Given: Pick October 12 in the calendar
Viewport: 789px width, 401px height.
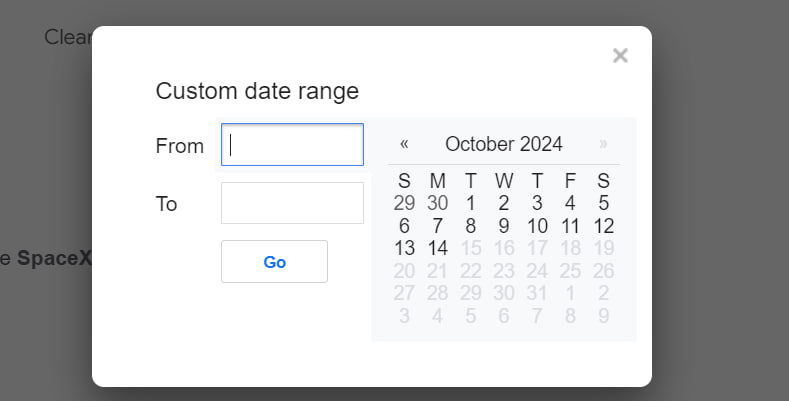Looking at the screenshot, I should tap(604, 226).
